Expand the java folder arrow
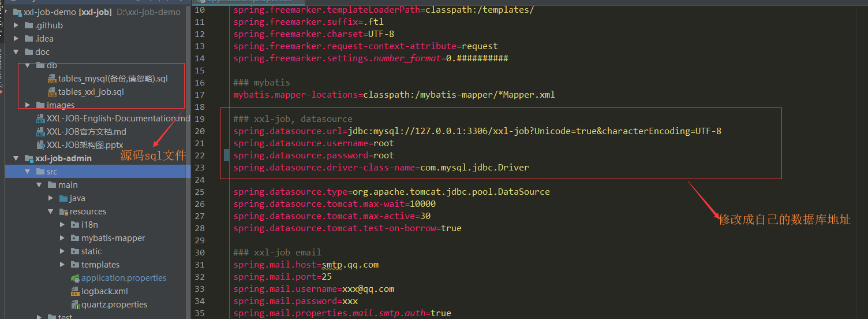 click(51, 198)
